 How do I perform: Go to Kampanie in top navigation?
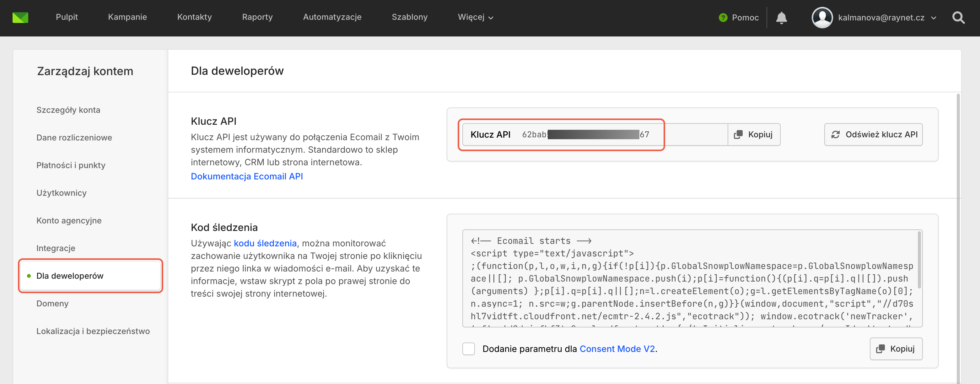(x=127, y=17)
